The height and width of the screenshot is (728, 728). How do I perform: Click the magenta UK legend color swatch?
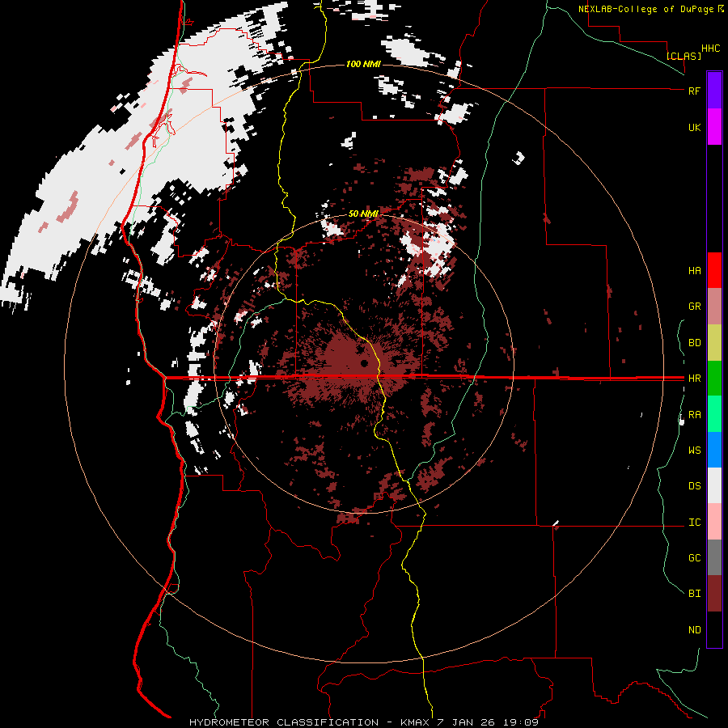pos(714,126)
